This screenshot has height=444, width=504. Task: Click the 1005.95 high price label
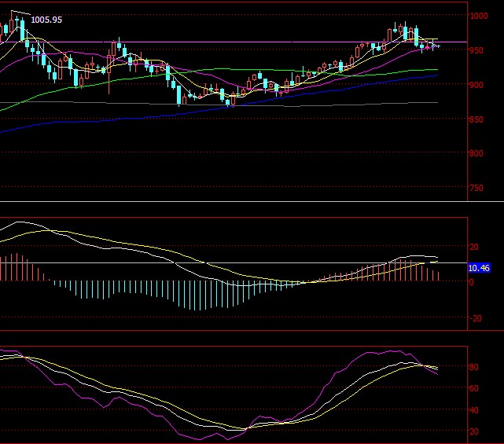(46, 20)
